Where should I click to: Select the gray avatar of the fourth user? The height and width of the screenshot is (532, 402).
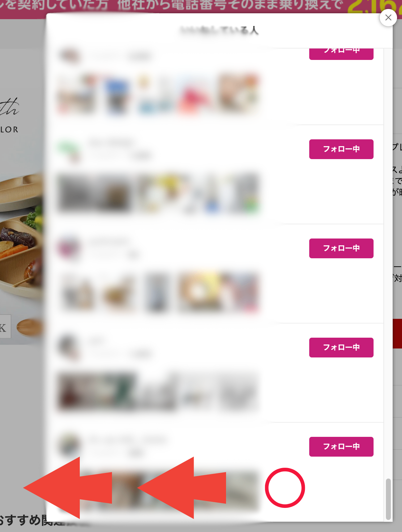point(69,347)
